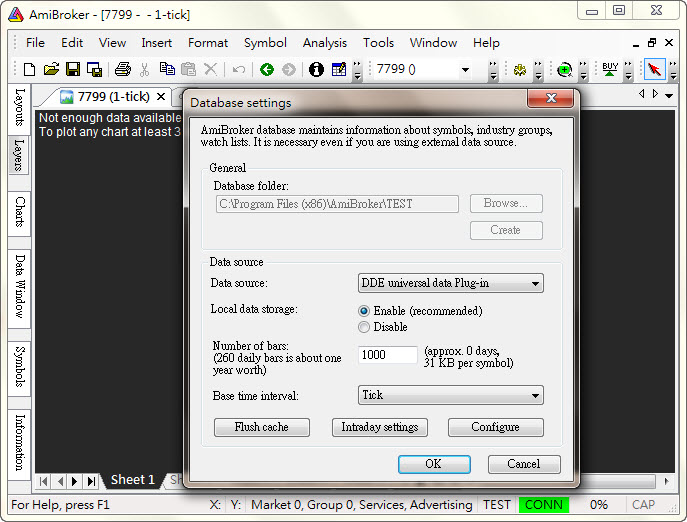
Task: Jump to last sheet navigation arrow
Action: [x=91, y=481]
